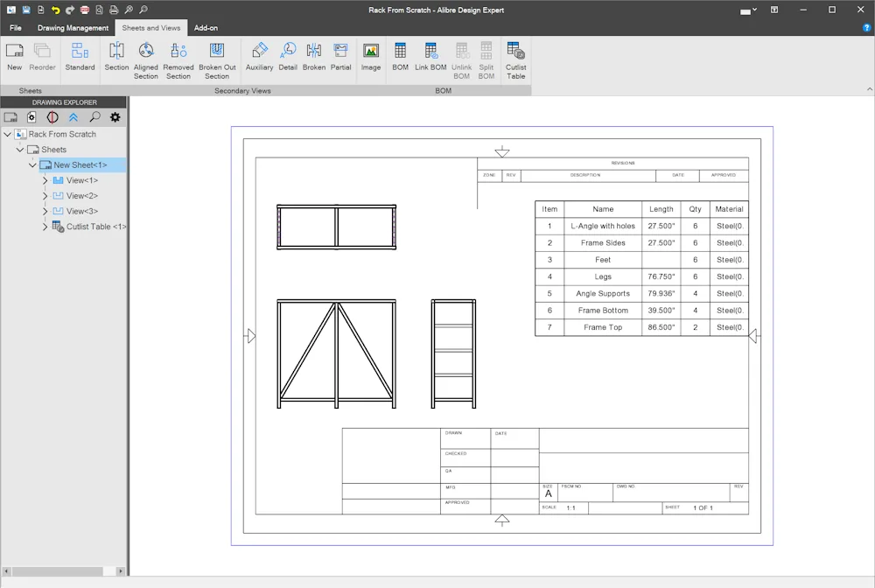Save the drawing from the title bar
The width and height of the screenshot is (875, 588).
[x=26, y=10]
